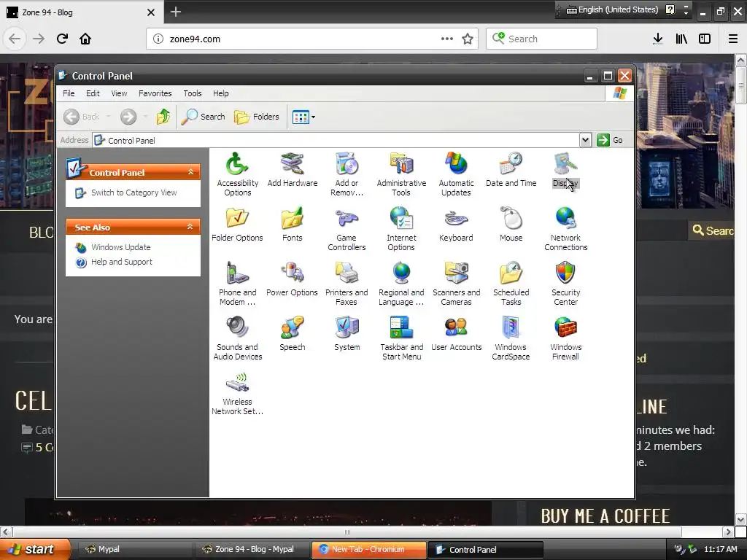The width and height of the screenshot is (747, 560).
Task: Open the Keyboard settings icon
Action: tap(456, 224)
